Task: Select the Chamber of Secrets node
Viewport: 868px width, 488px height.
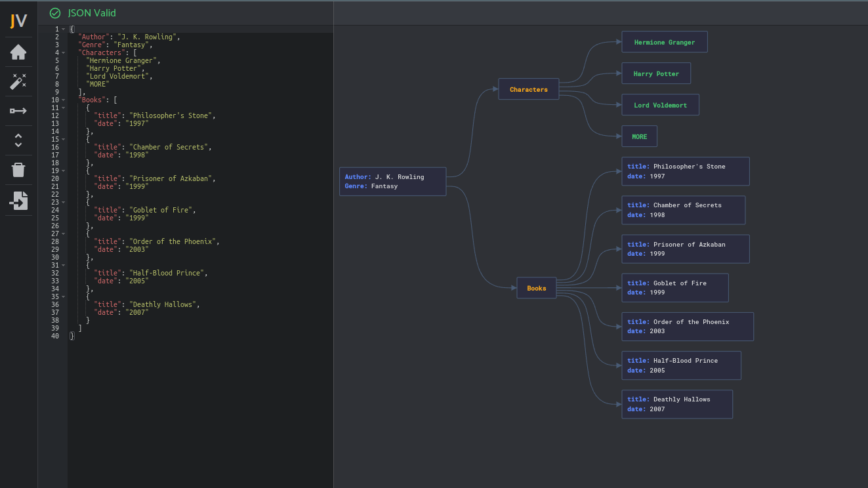Action: coord(684,210)
